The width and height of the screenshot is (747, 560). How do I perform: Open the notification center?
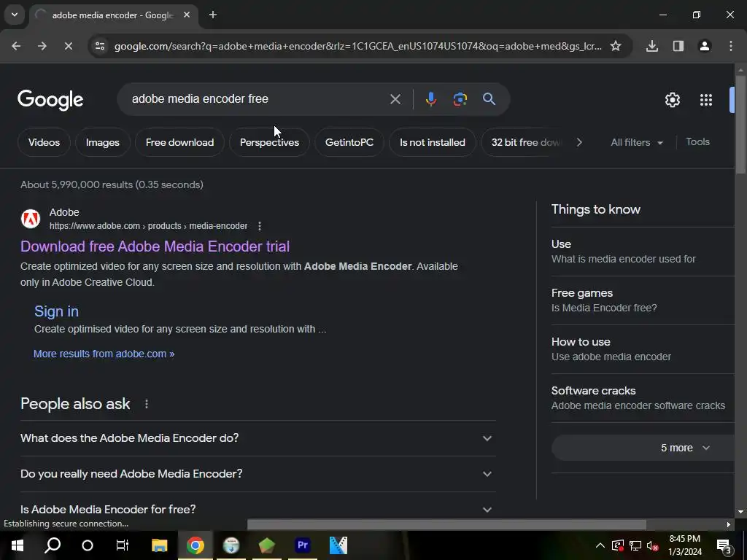724,546
